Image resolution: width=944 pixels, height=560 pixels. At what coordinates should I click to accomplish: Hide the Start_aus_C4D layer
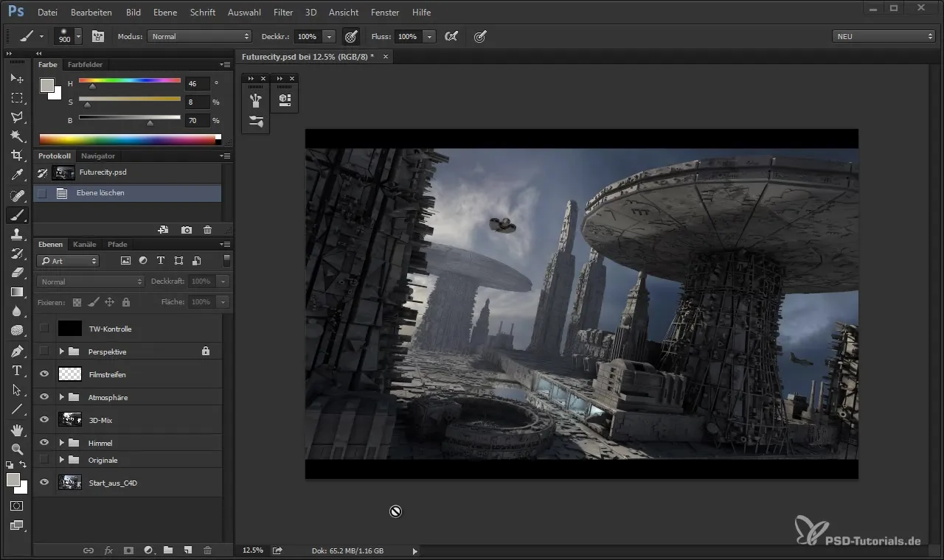(44, 483)
